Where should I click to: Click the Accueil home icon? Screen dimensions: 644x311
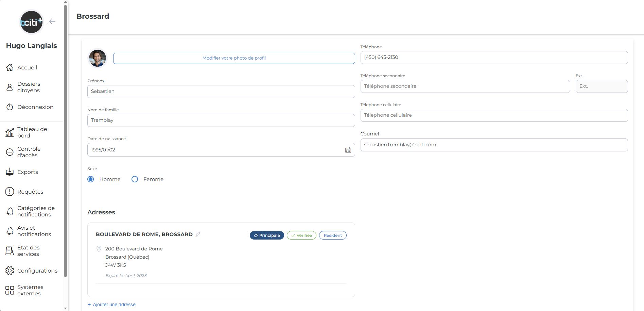10,68
